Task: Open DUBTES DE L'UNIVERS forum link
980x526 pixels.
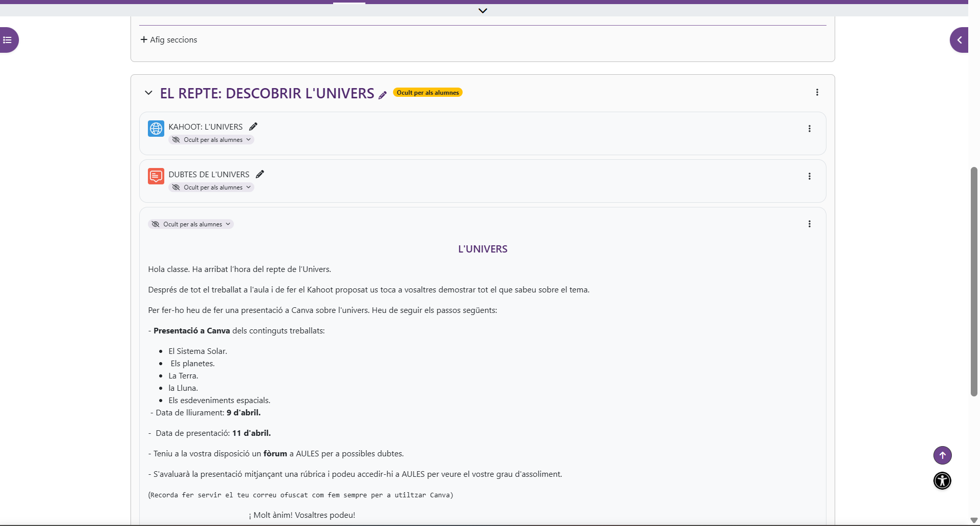Action: pos(209,174)
